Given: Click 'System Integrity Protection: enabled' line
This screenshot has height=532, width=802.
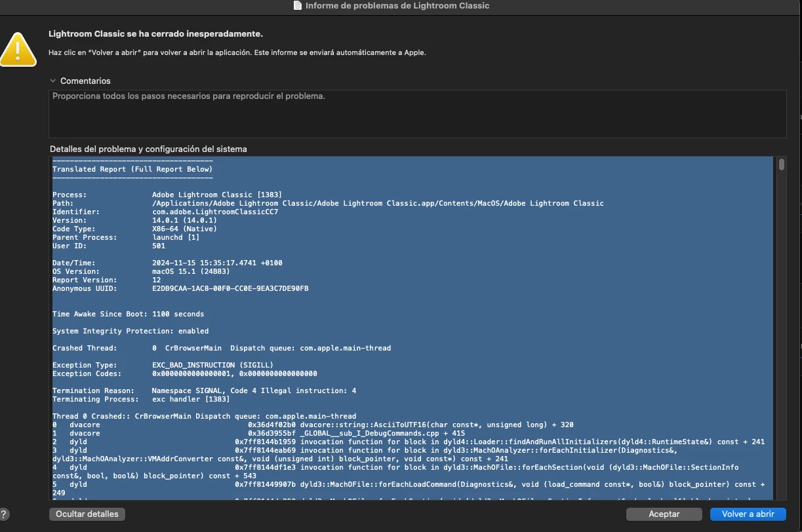Looking at the screenshot, I should [x=130, y=331].
